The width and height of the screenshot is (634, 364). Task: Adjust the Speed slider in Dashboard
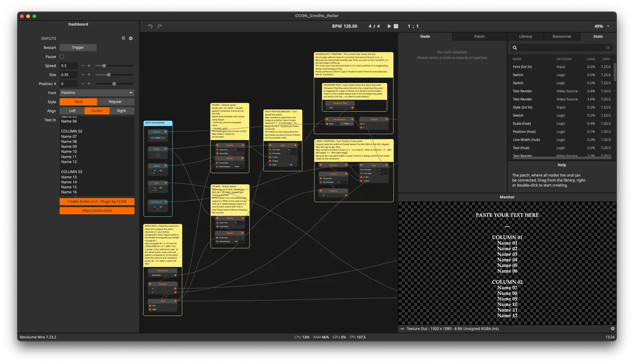click(114, 66)
